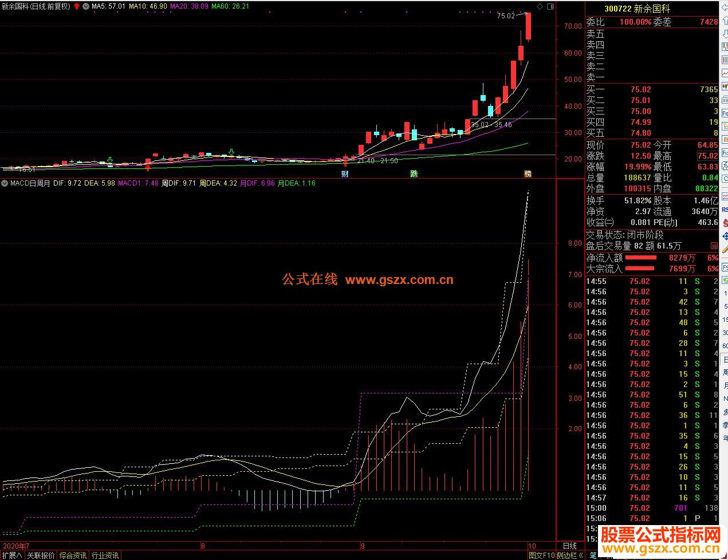Click the 委比 100.00% value
This screenshot has width=728, height=560.
coord(635,22)
